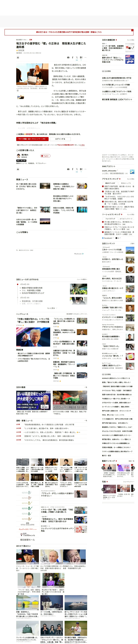Image resolution: width=138 pixels, height=644 pixels.
Task: Open 朝日新聞モール link
Action: [27, 540]
